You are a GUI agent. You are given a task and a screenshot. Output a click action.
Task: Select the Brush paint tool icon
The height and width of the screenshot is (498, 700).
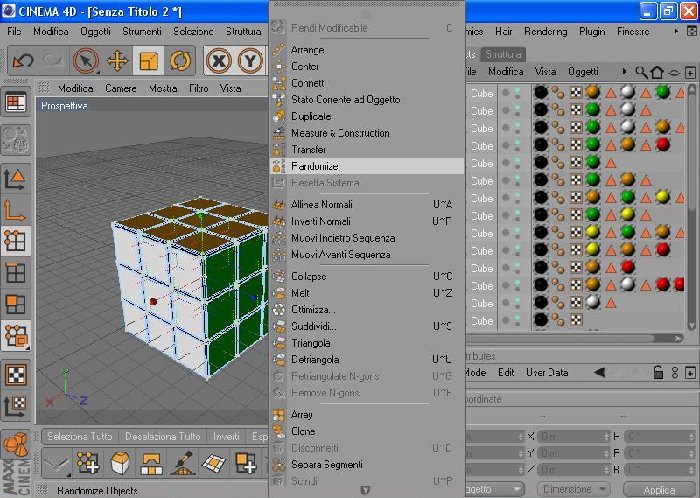tap(183, 463)
